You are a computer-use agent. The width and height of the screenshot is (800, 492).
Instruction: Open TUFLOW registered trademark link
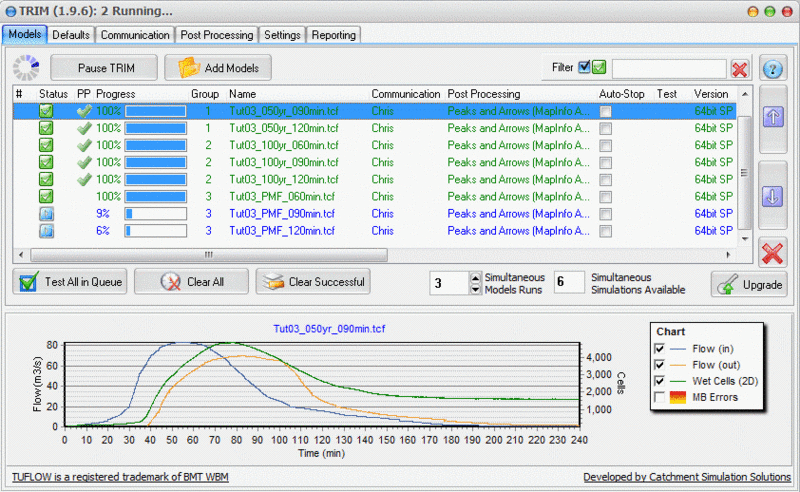pyautogui.click(x=120, y=477)
